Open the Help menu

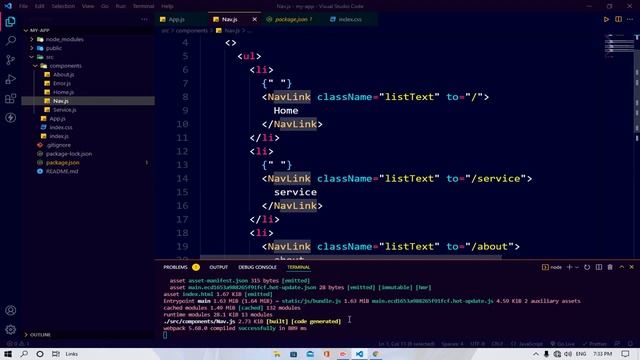pyautogui.click(x=167, y=6)
